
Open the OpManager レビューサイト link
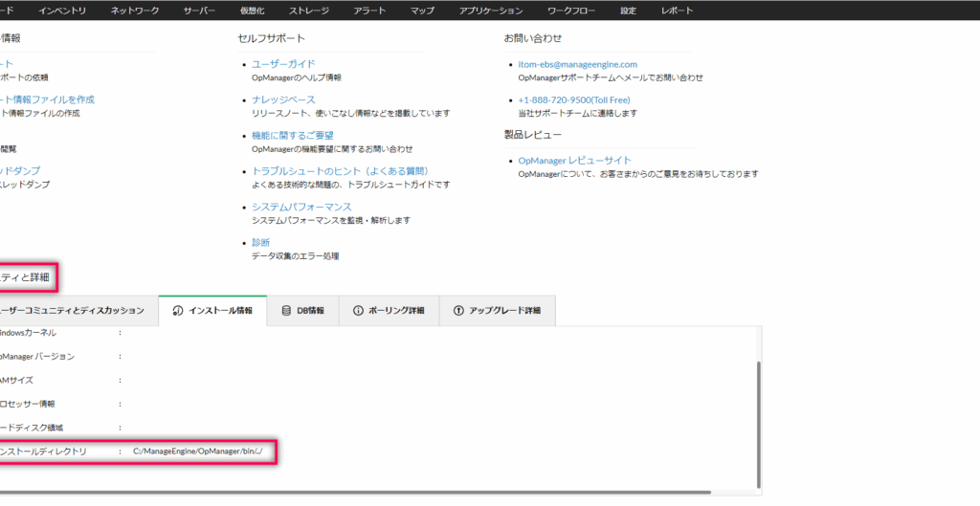pyautogui.click(x=574, y=160)
